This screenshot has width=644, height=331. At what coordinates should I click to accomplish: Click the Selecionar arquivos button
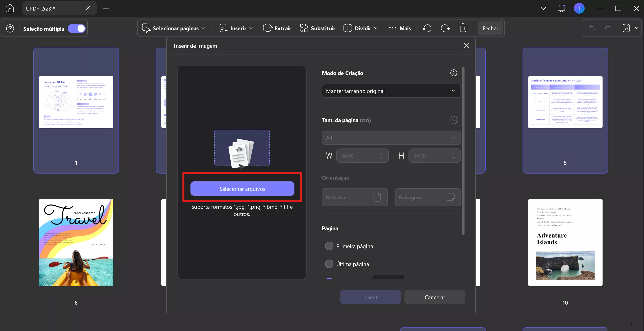242,189
